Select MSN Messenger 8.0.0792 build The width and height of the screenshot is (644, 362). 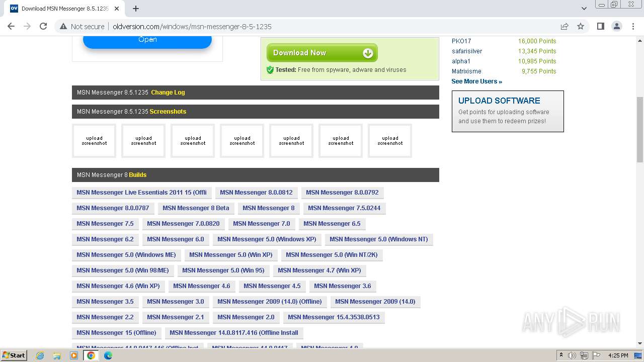pyautogui.click(x=342, y=193)
